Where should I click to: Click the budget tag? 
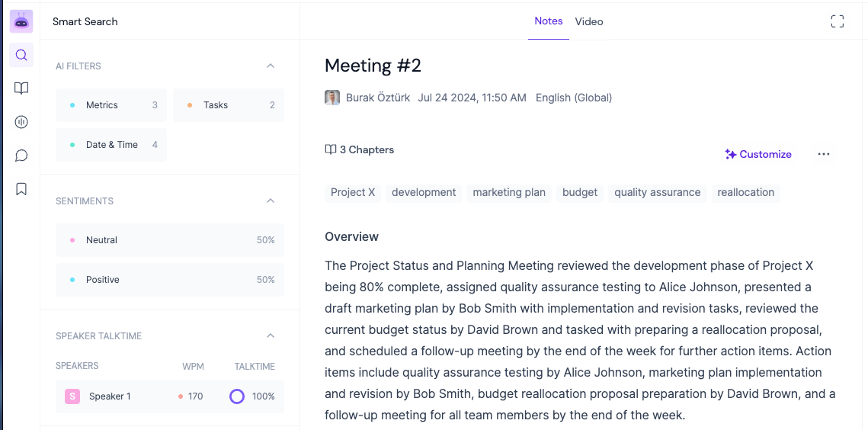click(x=580, y=193)
